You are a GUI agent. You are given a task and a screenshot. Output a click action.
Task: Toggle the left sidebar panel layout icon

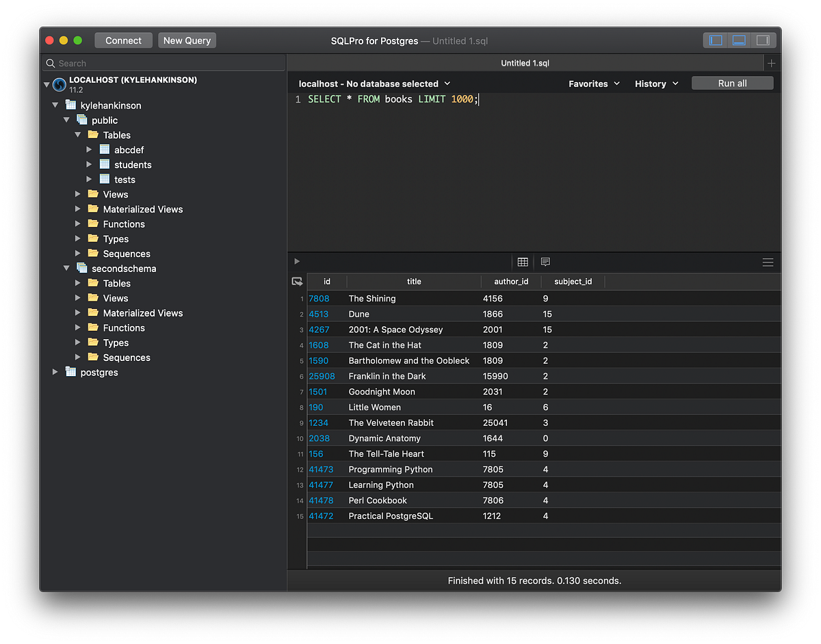715,40
